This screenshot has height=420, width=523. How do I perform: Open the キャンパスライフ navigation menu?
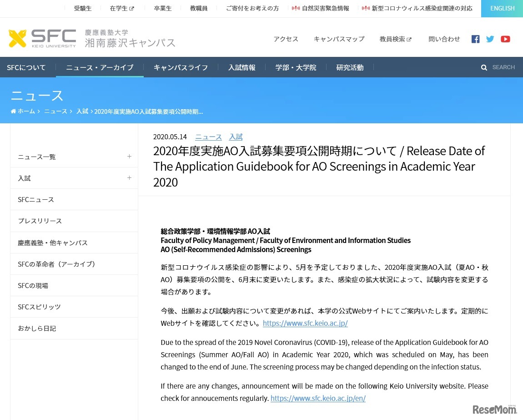(x=181, y=67)
